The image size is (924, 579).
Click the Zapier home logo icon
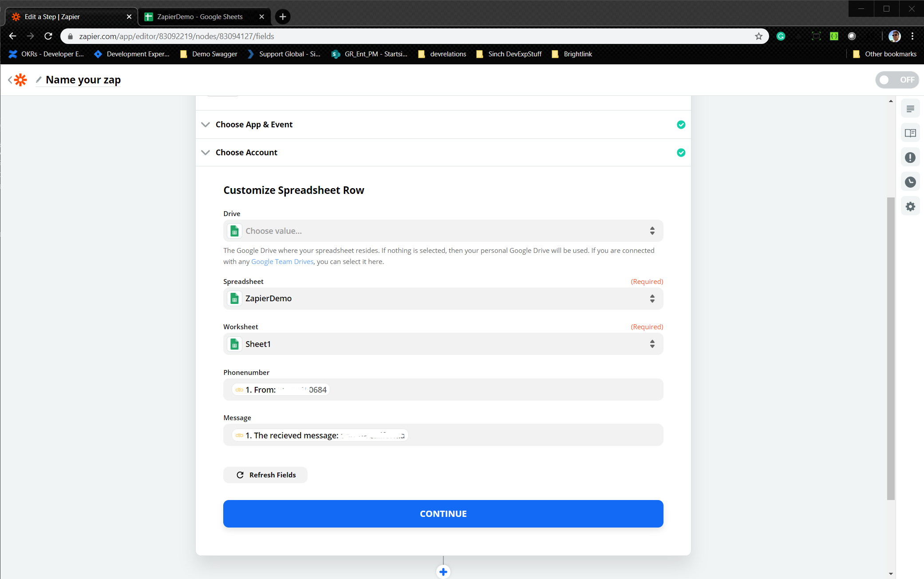point(20,80)
